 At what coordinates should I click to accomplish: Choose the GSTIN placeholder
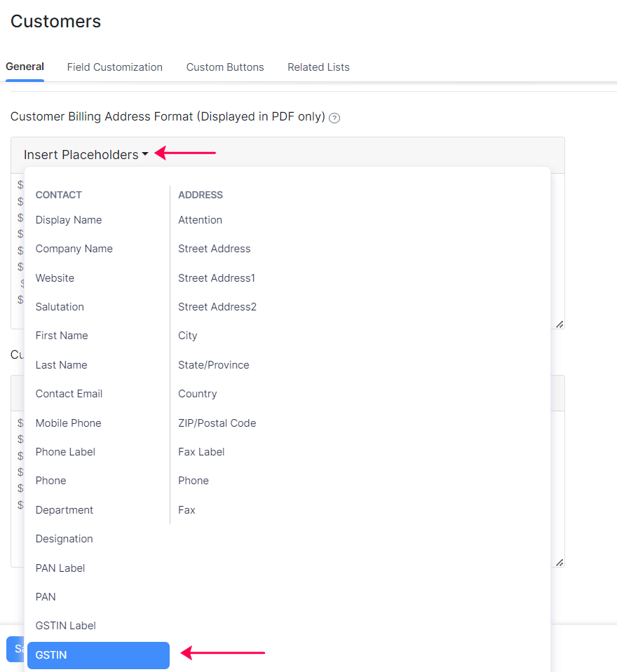tap(98, 655)
